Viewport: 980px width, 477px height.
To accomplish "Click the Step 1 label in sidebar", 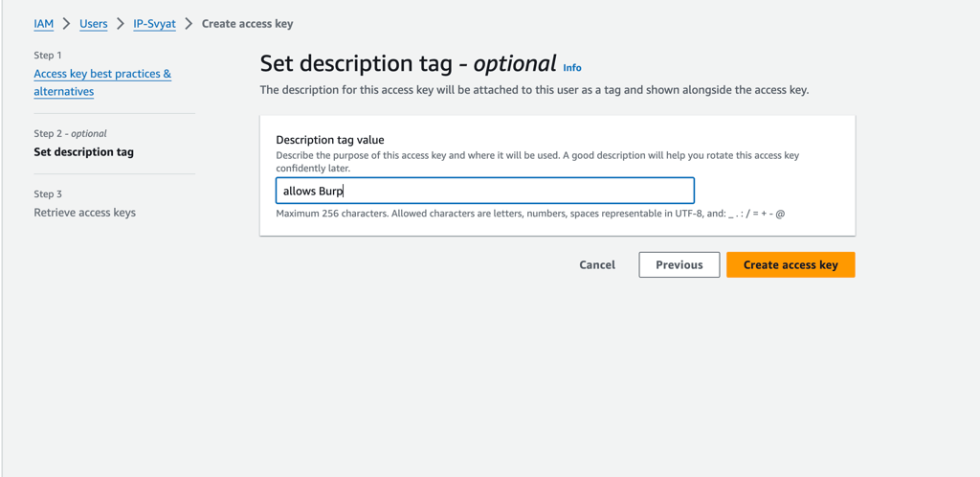I will coord(48,56).
